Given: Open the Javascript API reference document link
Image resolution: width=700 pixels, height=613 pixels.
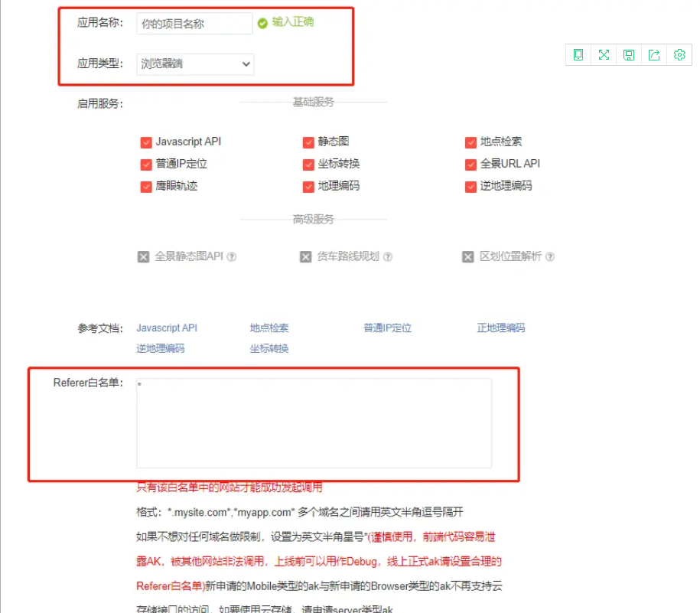Looking at the screenshot, I should pyautogui.click(x=167, y=328).
